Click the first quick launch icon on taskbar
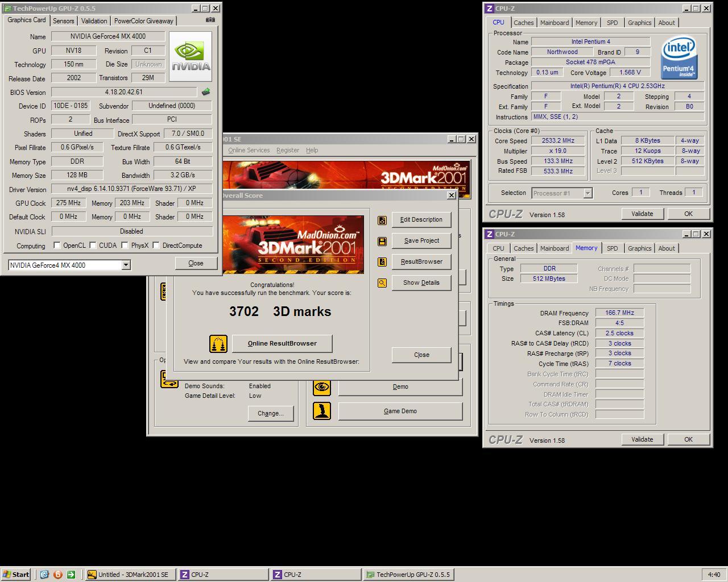This screenshot has width=728, height=582. click(44, 575)
